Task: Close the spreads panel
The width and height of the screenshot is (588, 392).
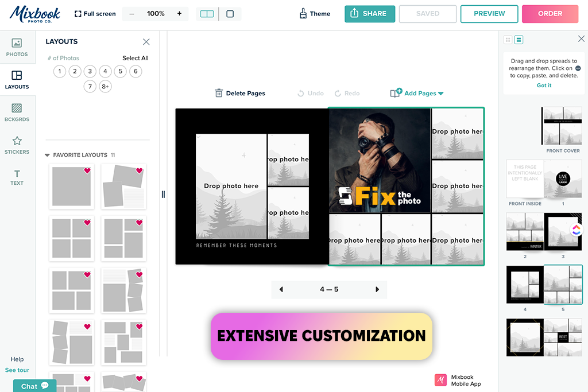Action: coord(581,38)
